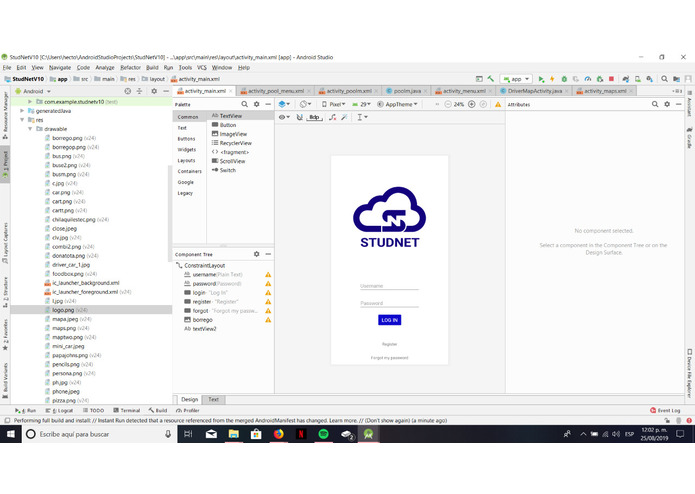695x494 pixels.
Task: Click the Palette search icon
Action: point(245,104)
